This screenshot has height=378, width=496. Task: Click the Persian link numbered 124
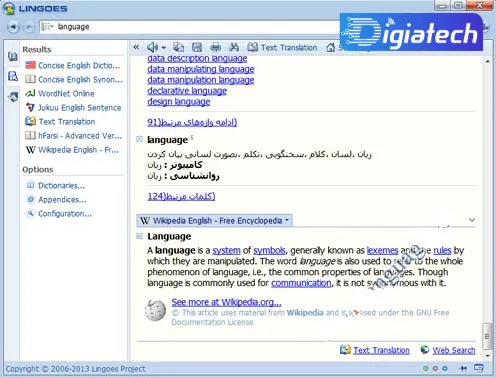[181, 196]
